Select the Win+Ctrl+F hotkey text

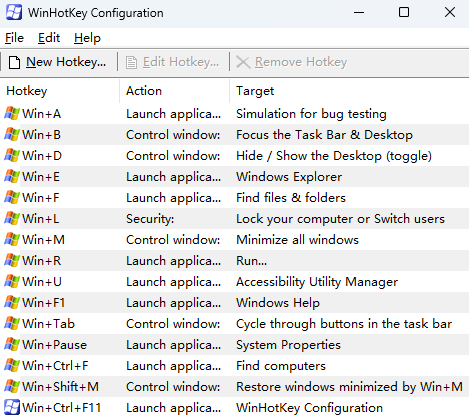[55, 366]
